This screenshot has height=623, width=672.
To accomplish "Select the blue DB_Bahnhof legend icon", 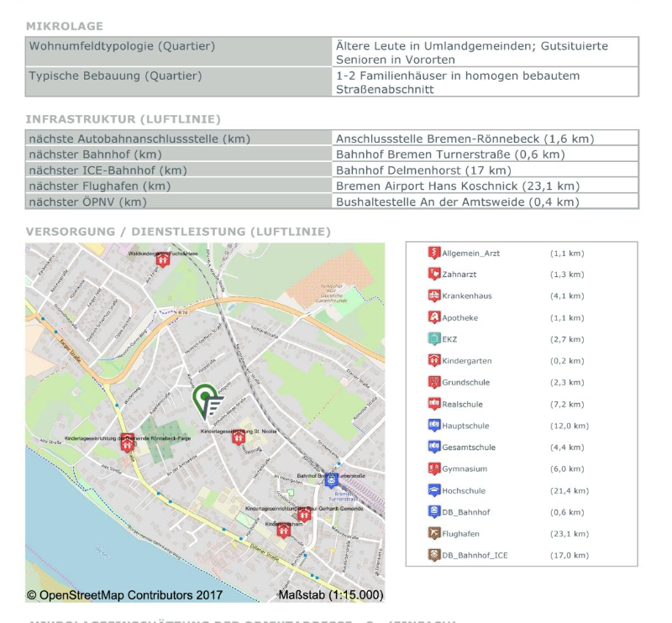I will (433, 511).
